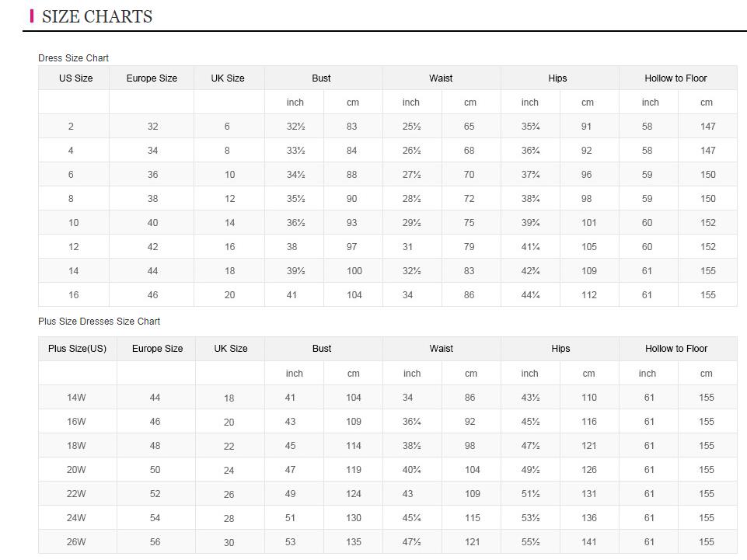
Task: Click the Plus Size(US) column header
Action: coord(77,349)
